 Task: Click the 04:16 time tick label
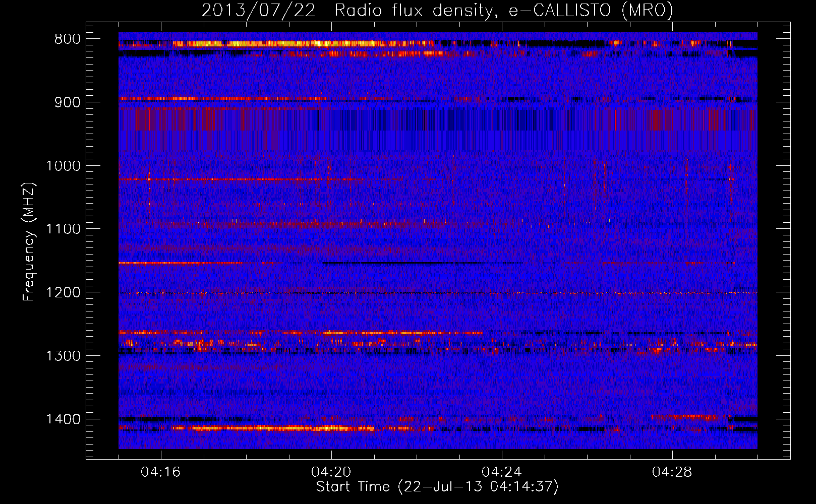tap(161, 472)
